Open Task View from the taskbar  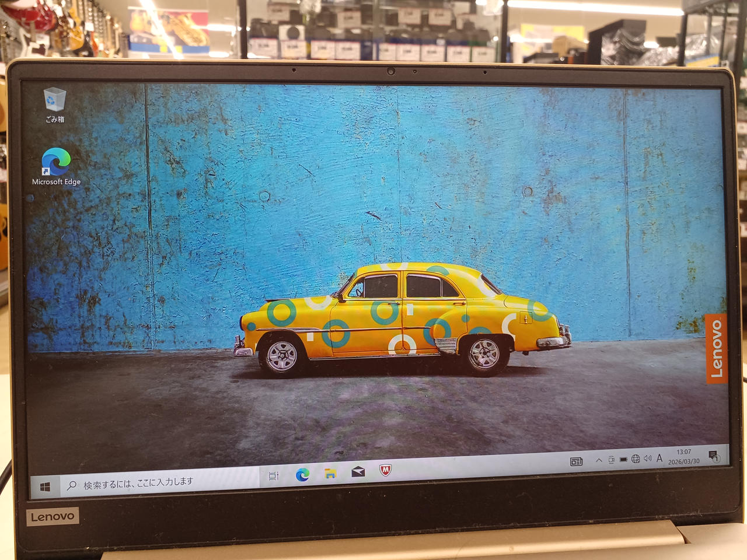[x=273, y=476]
